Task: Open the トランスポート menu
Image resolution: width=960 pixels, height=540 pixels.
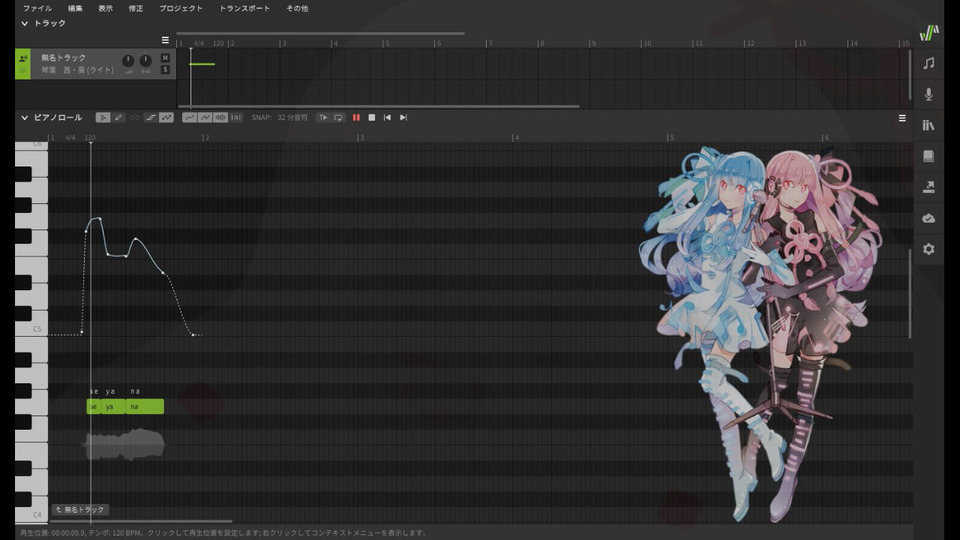Action: coord(244,9)
